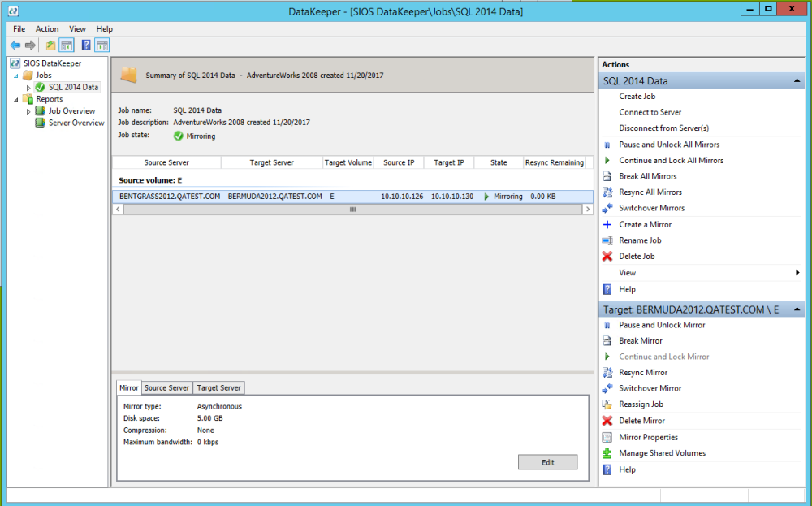
Task: Click the Server Overview report icon
Action: 40,123
